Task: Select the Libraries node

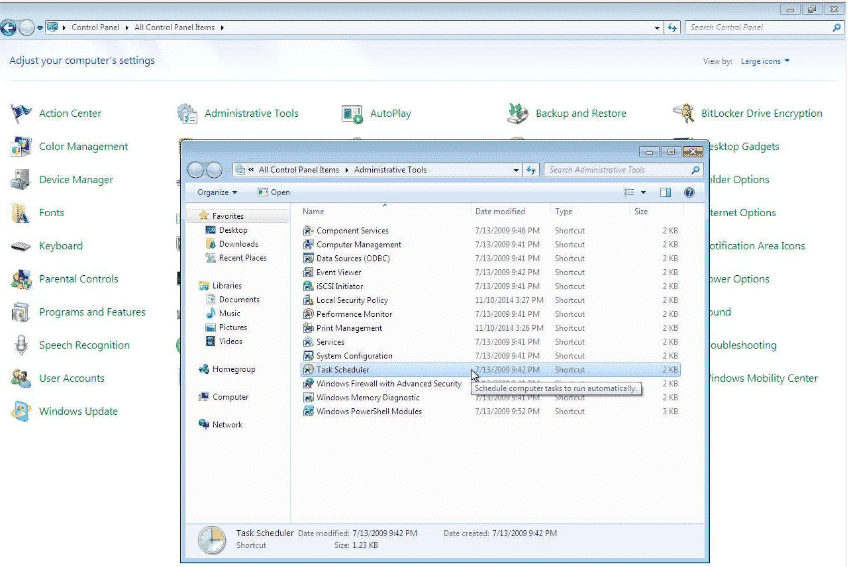Action: (227, 286)
